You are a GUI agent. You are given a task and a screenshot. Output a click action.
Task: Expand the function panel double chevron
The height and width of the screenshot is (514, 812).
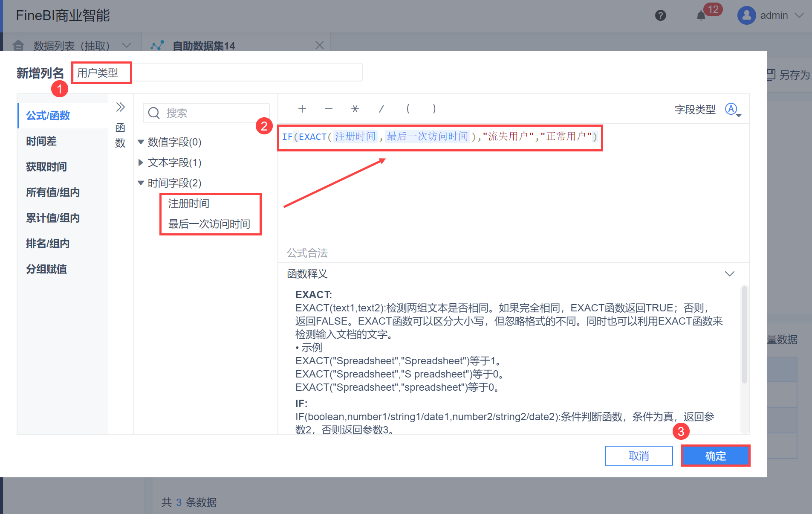tap(121, 107)
